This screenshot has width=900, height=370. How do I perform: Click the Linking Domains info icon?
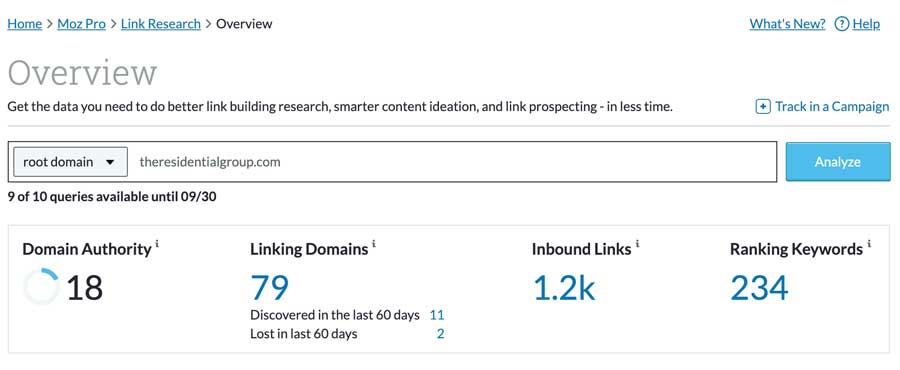(374, 244)
